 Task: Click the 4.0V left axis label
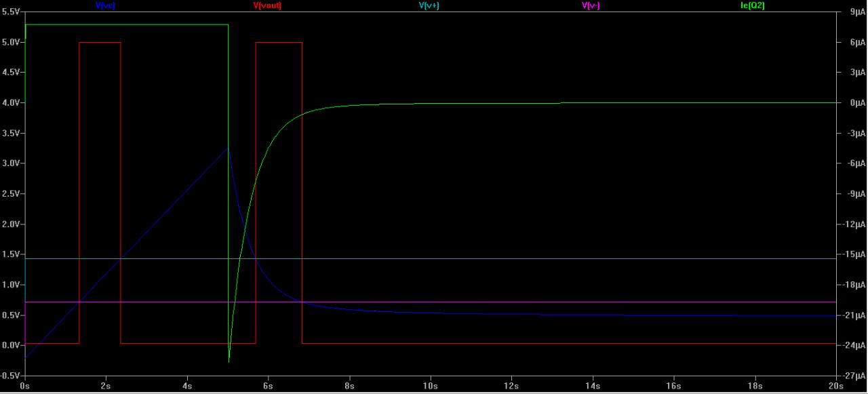point(11,102)
